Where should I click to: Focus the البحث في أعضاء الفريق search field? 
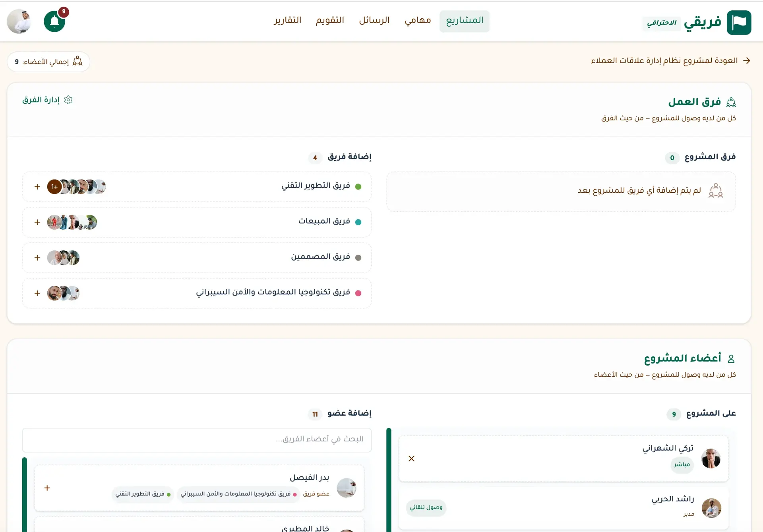pos(197,440)
